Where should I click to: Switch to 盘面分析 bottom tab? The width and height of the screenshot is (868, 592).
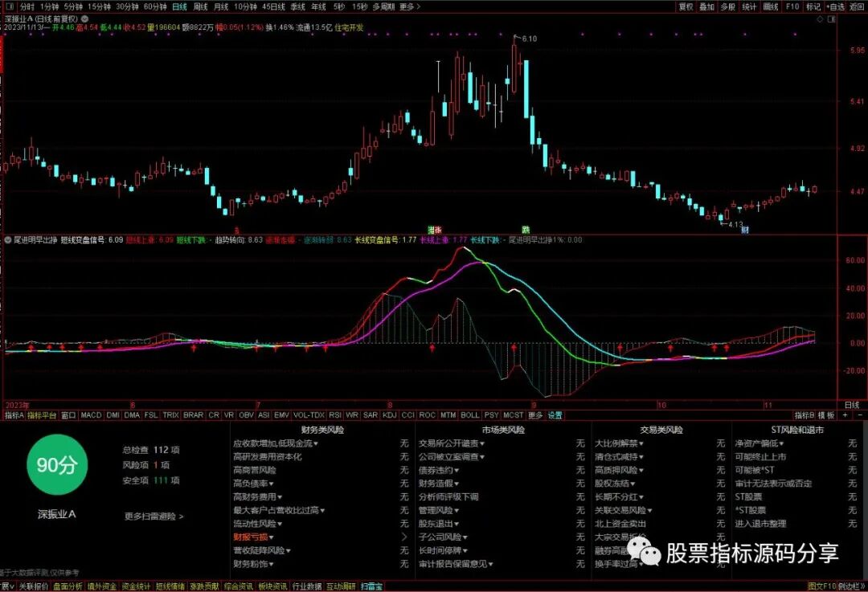click(68, 586)
